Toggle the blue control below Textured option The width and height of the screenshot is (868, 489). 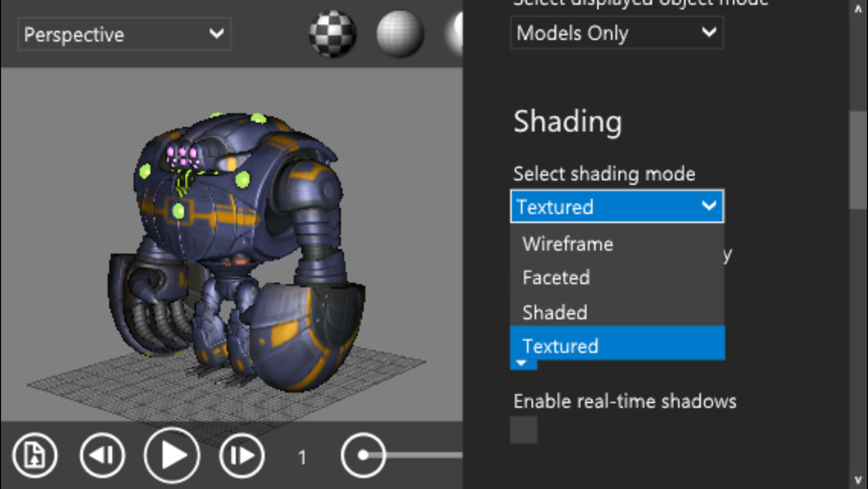[x=523, y=365]
